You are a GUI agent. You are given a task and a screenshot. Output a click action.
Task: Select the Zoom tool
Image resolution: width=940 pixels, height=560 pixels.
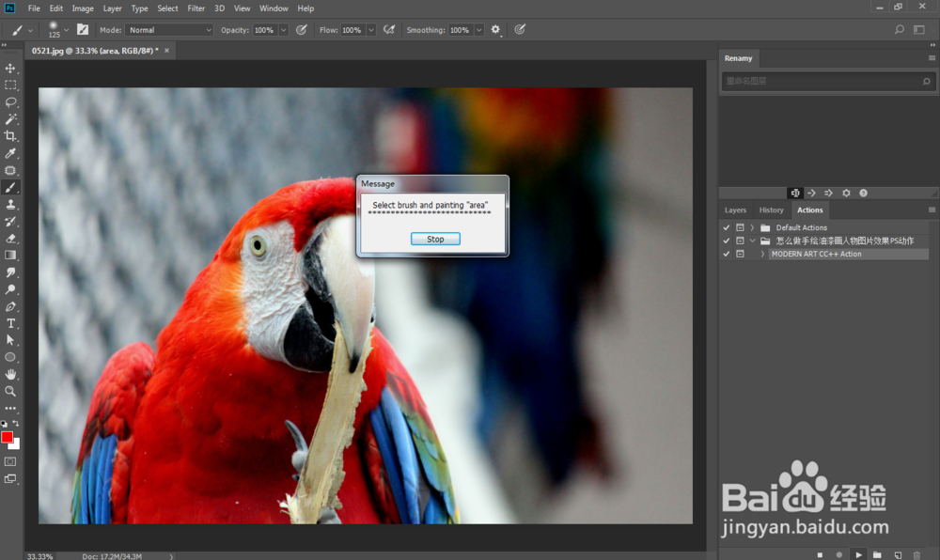pos(10,391)
